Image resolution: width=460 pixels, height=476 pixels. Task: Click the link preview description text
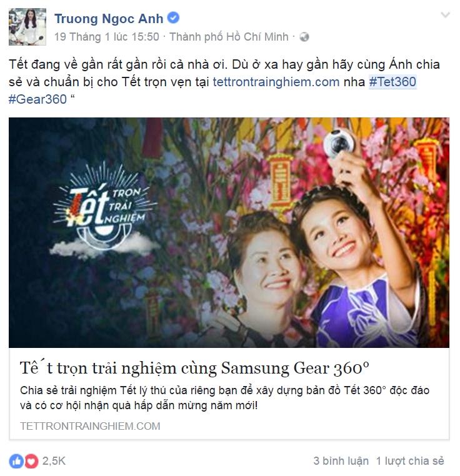pyautogui.click(x=224, y=398)
